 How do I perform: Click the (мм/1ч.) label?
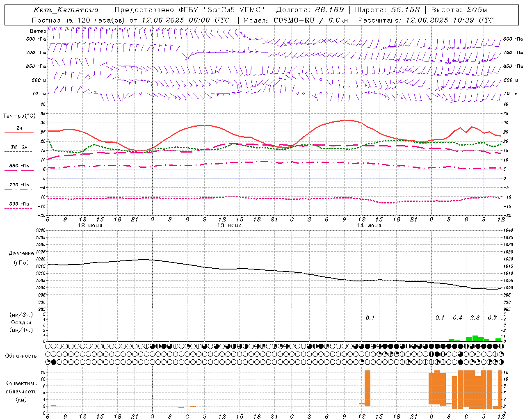pos(21,330)
